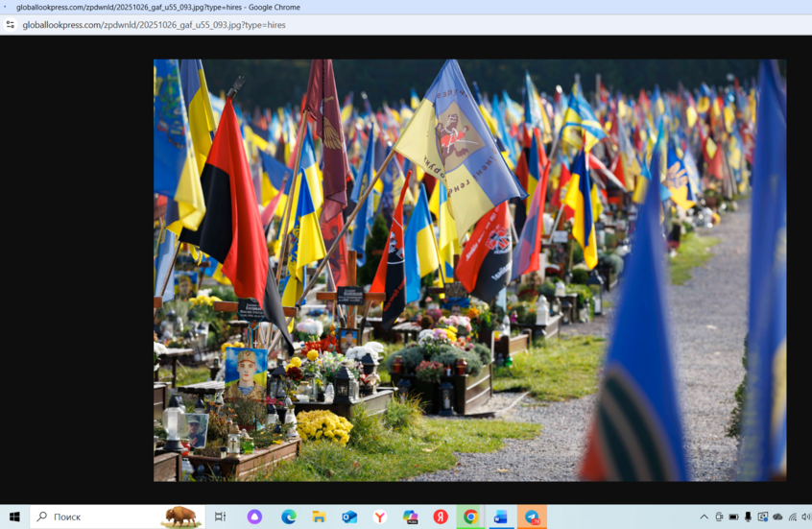
Task: Switch to Google Chrome in the taskbar
Action: (x=470, y=517)
